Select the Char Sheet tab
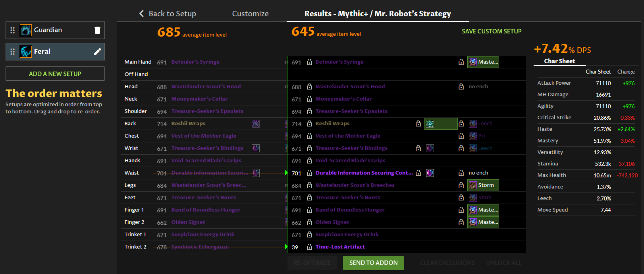This screenshot has height=274, width=644. [x=559, y=61]
